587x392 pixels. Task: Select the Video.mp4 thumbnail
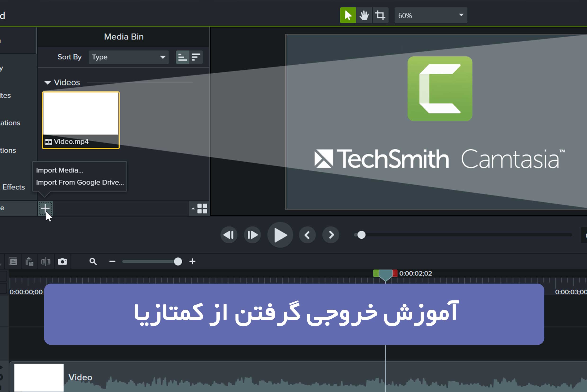(81, 120)
